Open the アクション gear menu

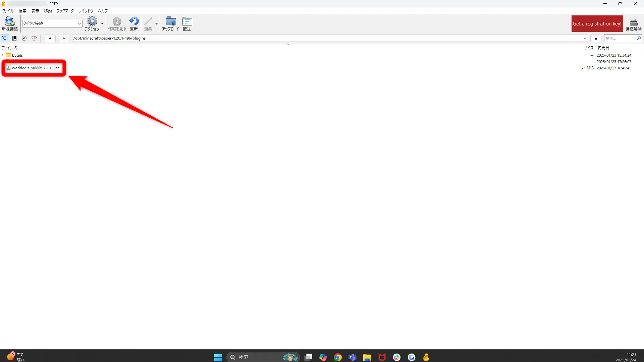(92, 23)
